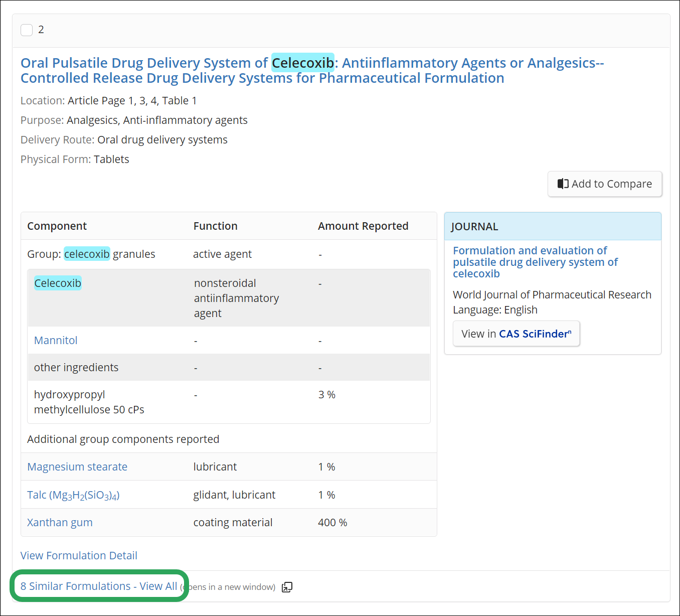Follow the Mannitol component link
Screen dimensions: 680x616
click(x=55, y=340)
